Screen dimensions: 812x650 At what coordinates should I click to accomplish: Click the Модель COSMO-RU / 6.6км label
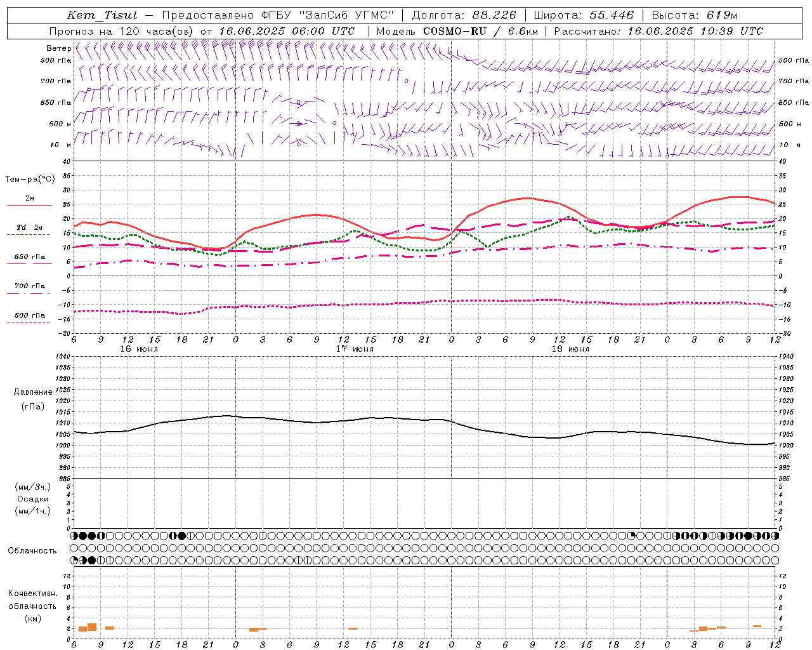tap(457, 31)
